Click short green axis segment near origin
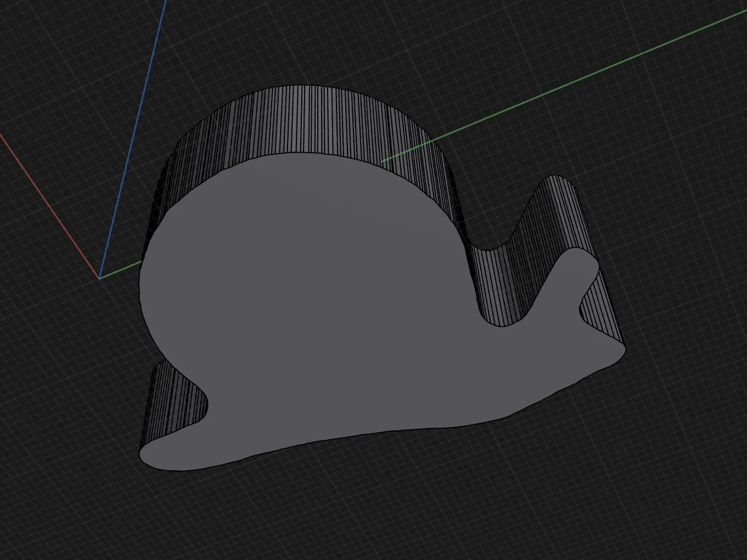 click(121, 270)
